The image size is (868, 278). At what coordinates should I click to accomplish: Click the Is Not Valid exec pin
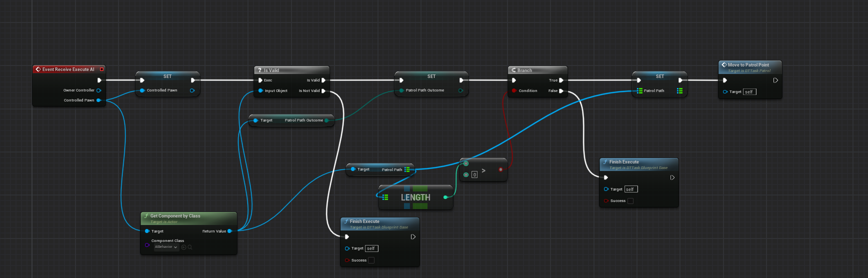click(x=323, y=91)
